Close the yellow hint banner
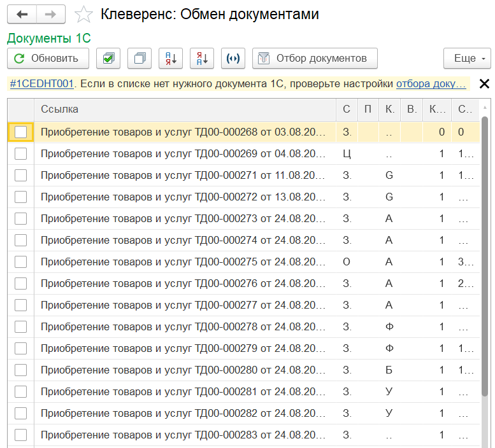The height and width of the screenshot is (448, 495). [x=484, y=84]
